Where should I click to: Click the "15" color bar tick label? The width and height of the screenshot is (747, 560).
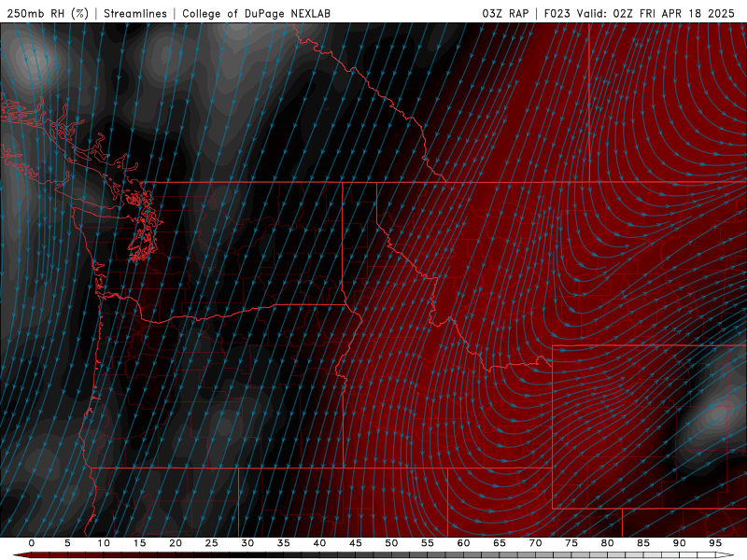[139, 543]
